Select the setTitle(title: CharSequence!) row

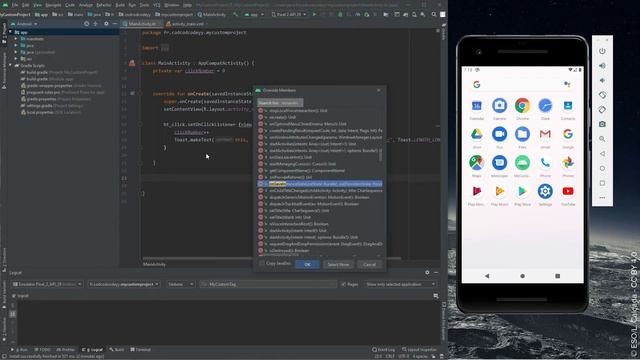coord(320,211)
